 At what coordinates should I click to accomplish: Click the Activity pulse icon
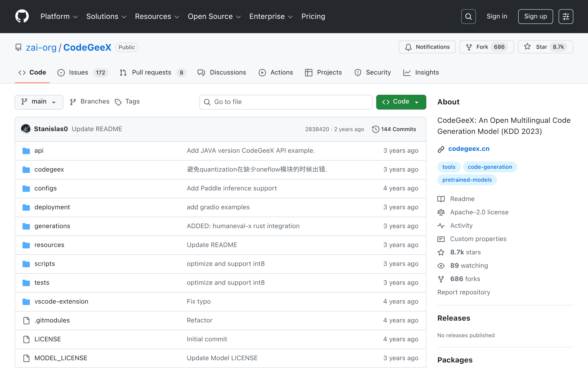click(x=441, y=226)
